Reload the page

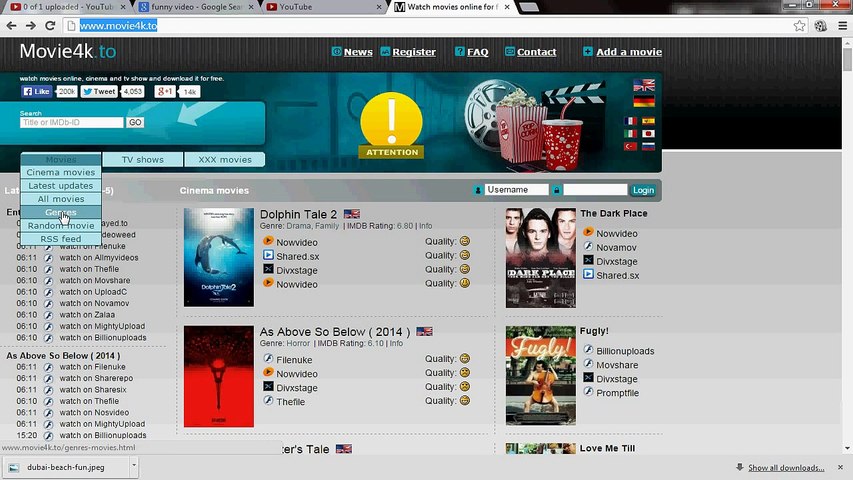pyautogui.click(x=50, y=26)
